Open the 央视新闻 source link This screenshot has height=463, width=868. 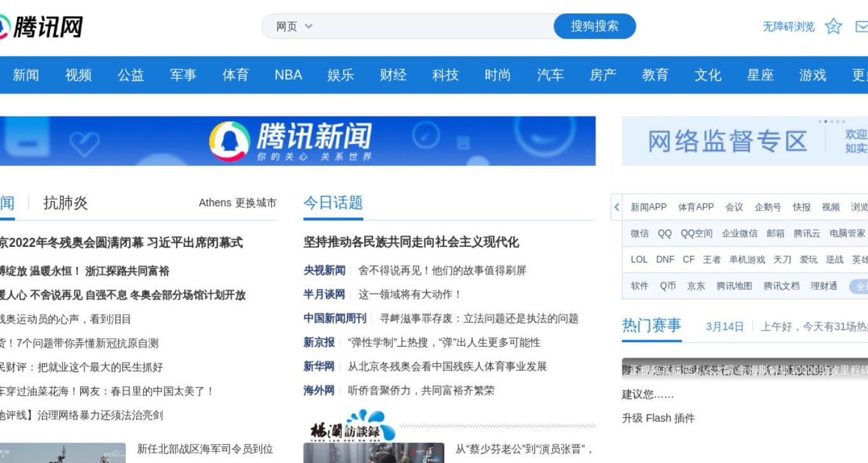tap(324, 270)
